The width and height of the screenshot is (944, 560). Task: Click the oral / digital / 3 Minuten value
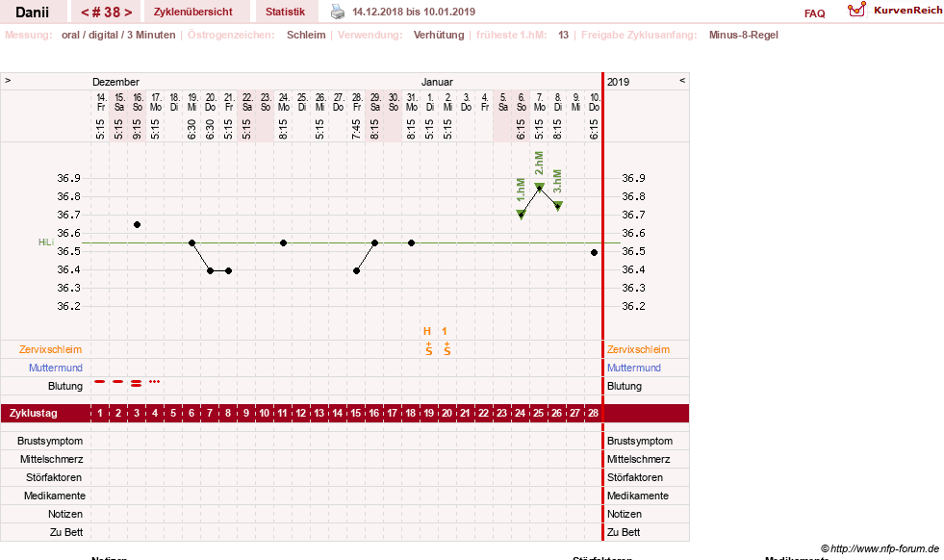[118, 35]
